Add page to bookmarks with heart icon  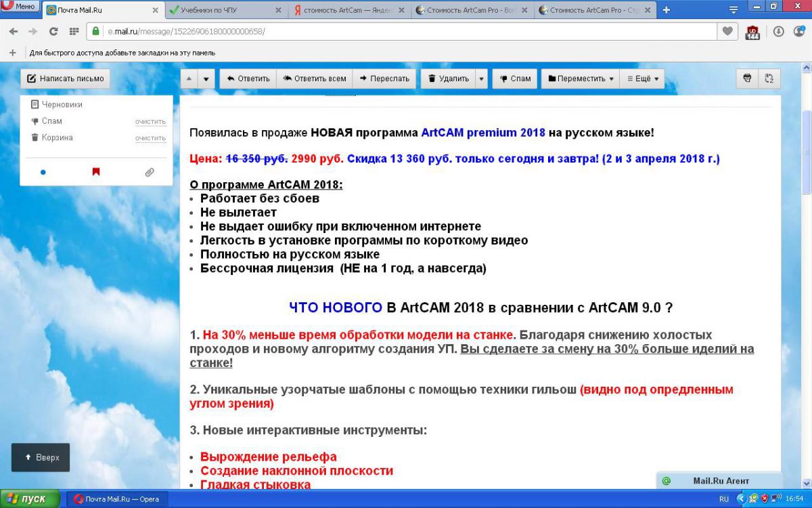[727, 31]
